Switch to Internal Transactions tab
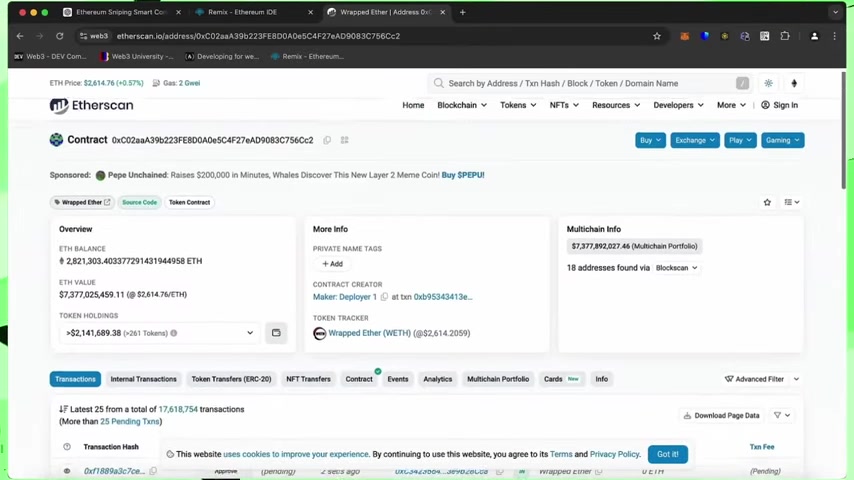 coord(143,379)
